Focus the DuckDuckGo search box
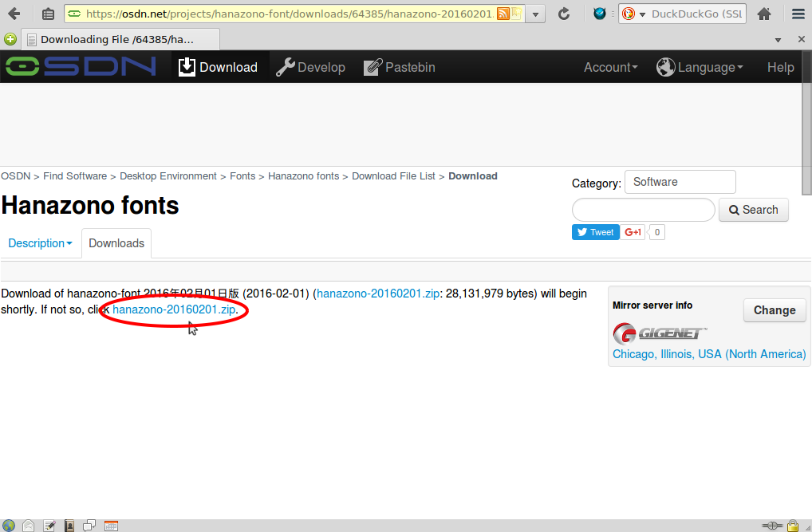812x532 pixels. pos(696,14)
